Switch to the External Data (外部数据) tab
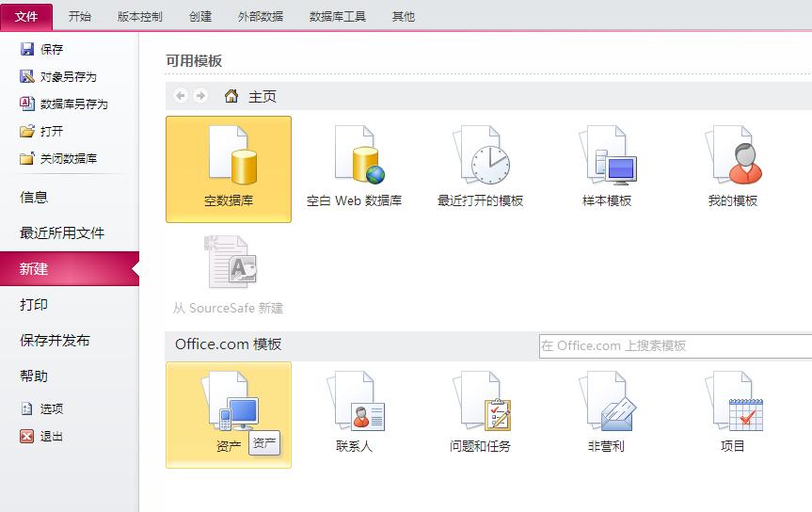The height and width of the screenshot is (512, 812). [261, 17]
